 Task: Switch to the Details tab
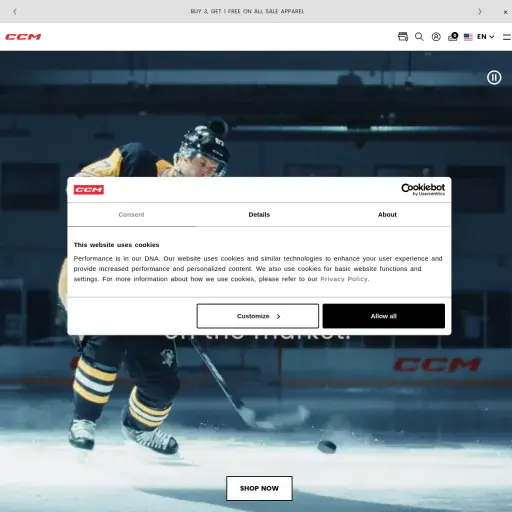259,215
